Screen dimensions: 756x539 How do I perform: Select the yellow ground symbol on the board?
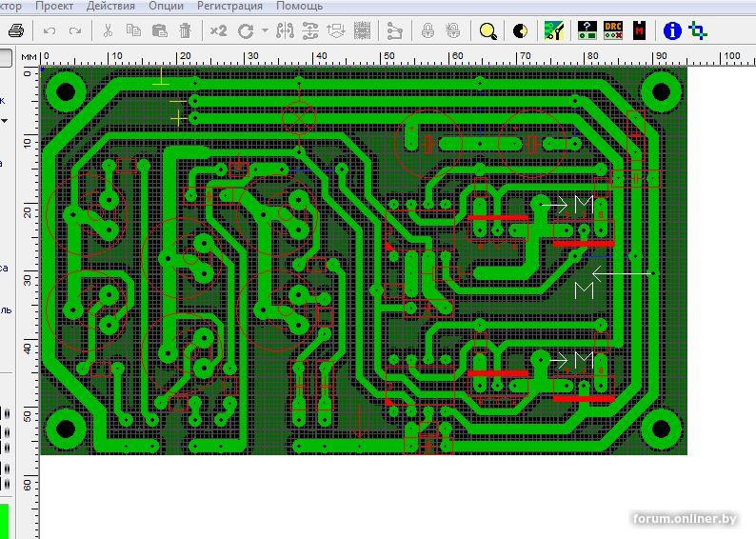point(161,77)
